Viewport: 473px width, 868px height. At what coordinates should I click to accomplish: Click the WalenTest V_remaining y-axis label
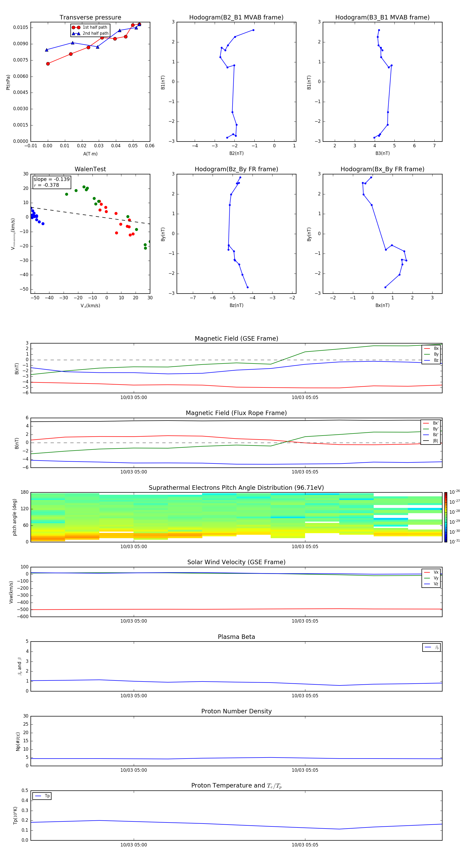pyautogui.click(x=13, y=234)
